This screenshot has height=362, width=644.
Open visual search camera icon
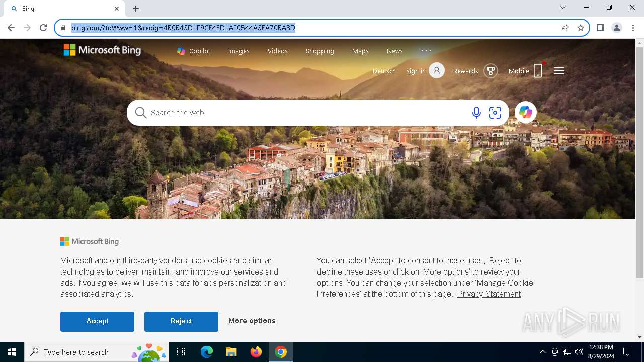click(495, 113)
